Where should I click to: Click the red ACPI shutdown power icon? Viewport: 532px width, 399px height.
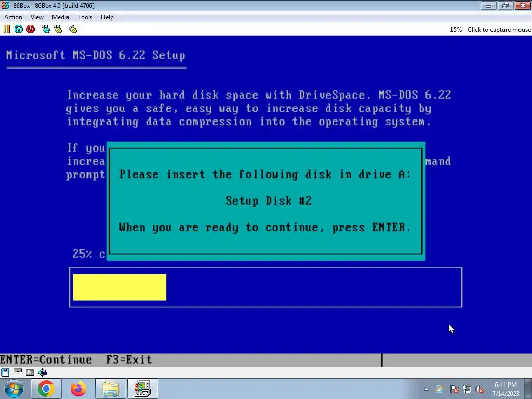click(x=31, y=29)
